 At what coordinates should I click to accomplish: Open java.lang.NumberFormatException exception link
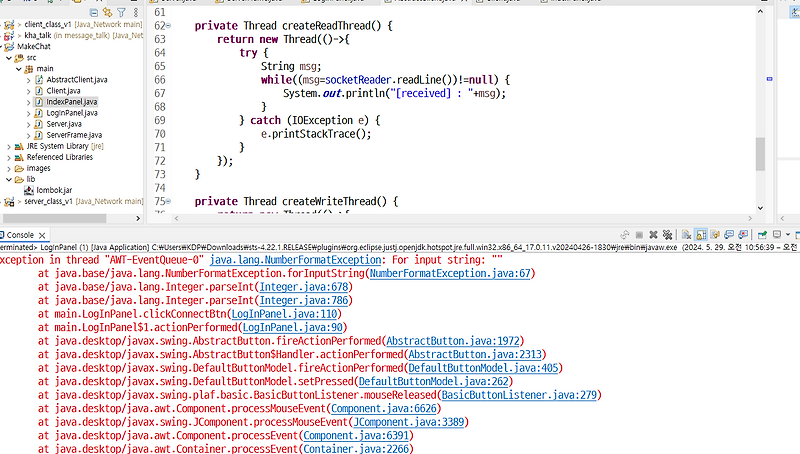coord(295,260)
